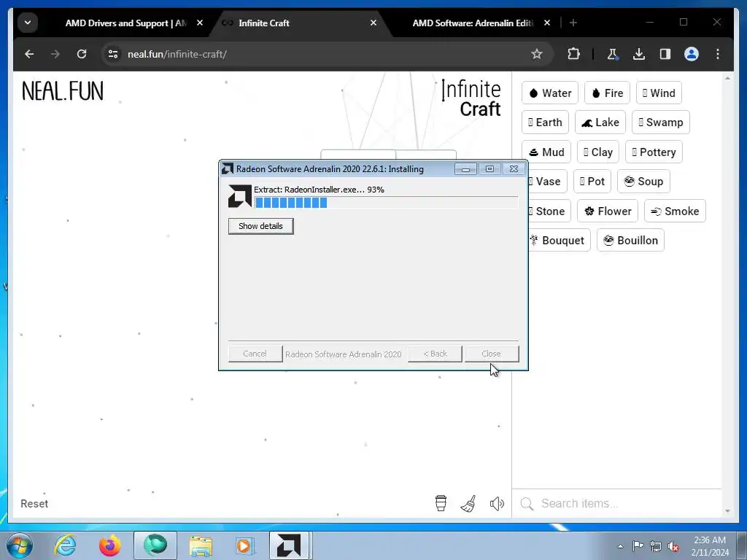Screen dimensions: 747x560
Task: Close the Infinite Craft tab
Action: point(373,23)
